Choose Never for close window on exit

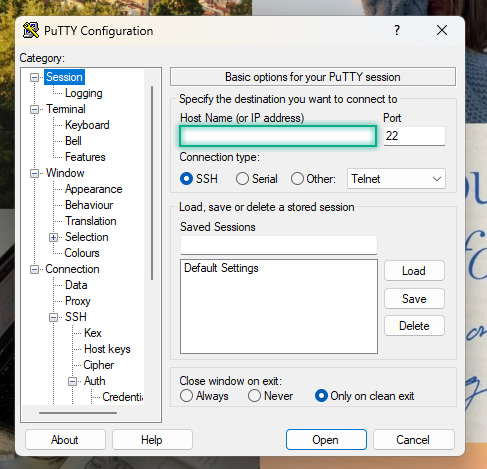point(254,396)
